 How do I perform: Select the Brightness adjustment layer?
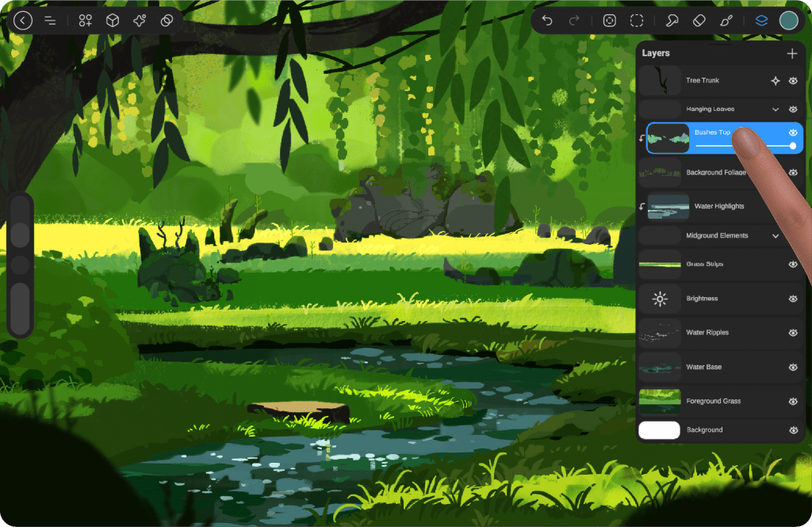tap(702, 299)
